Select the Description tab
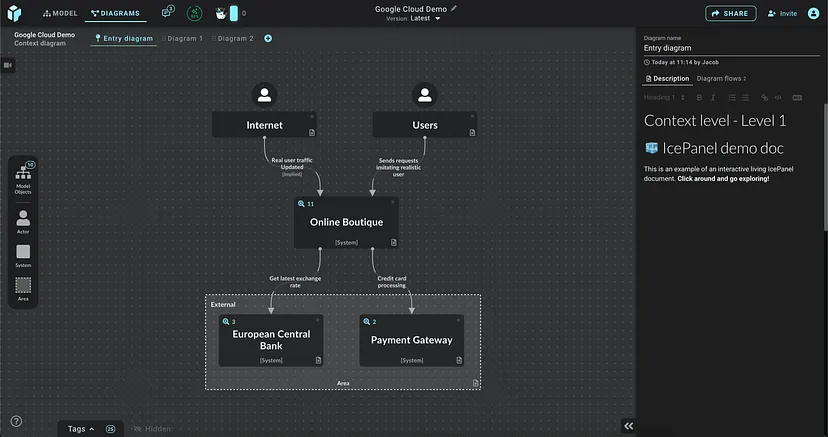 667,79
